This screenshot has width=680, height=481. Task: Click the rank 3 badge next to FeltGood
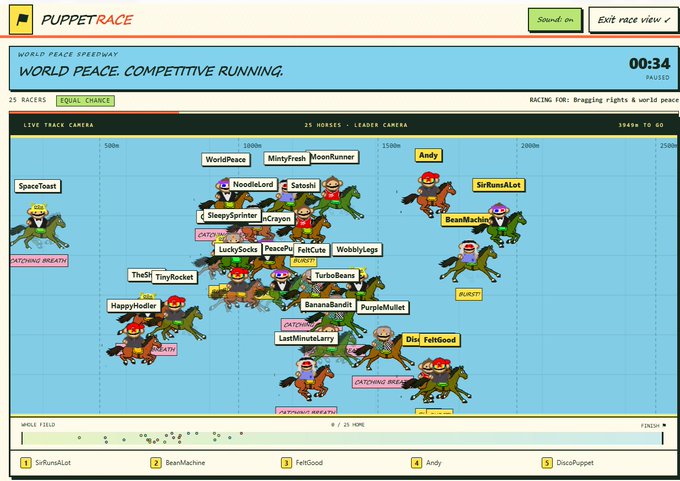[x=286, y=463]
